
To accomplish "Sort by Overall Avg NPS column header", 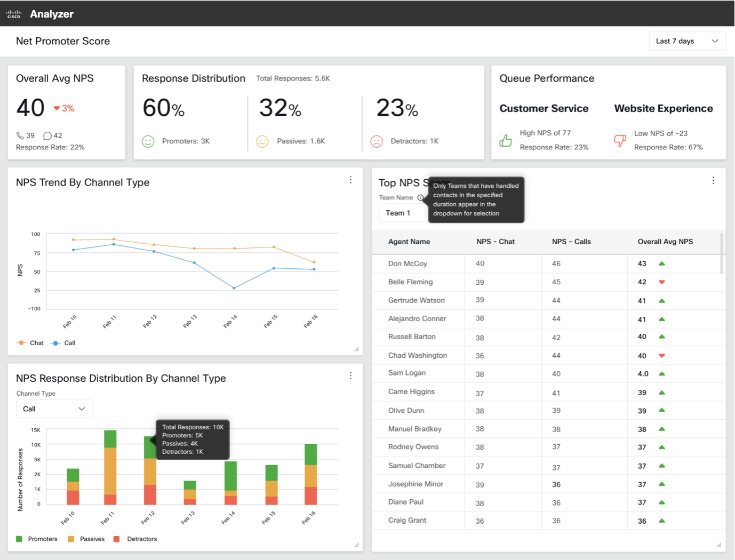I will 665,242.
